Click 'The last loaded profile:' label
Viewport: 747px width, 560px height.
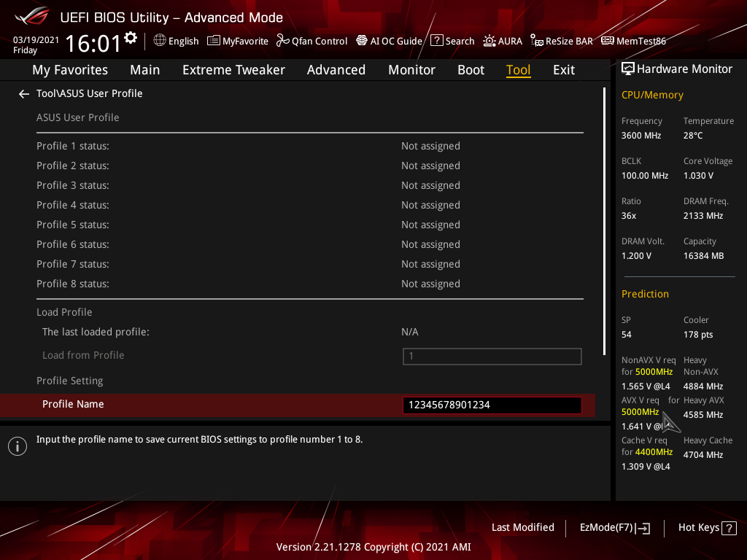96,332
